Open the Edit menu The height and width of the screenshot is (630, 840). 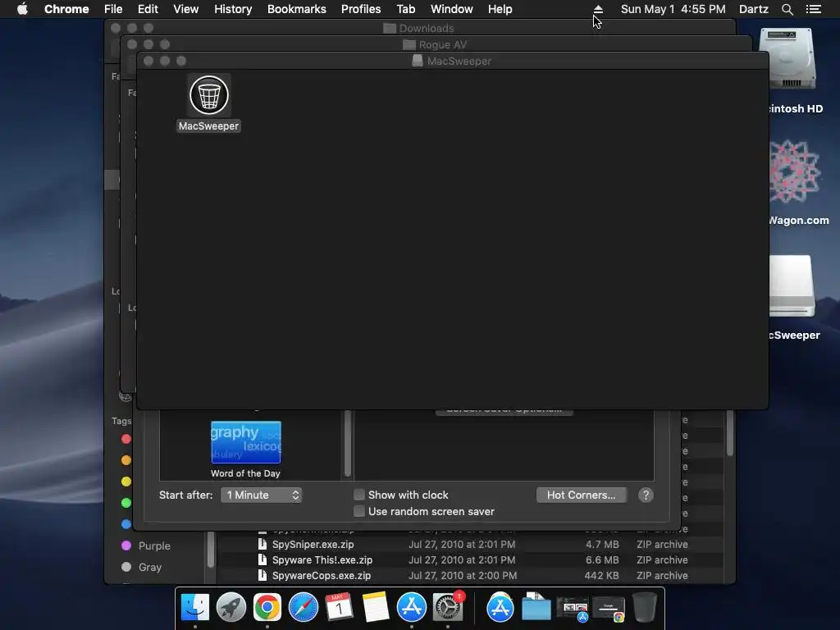[148, 9]
